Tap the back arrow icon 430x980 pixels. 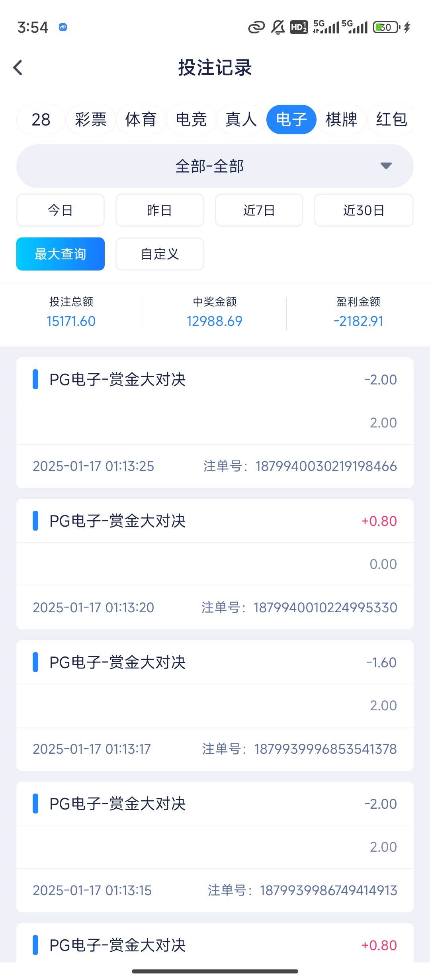[18, 68]
